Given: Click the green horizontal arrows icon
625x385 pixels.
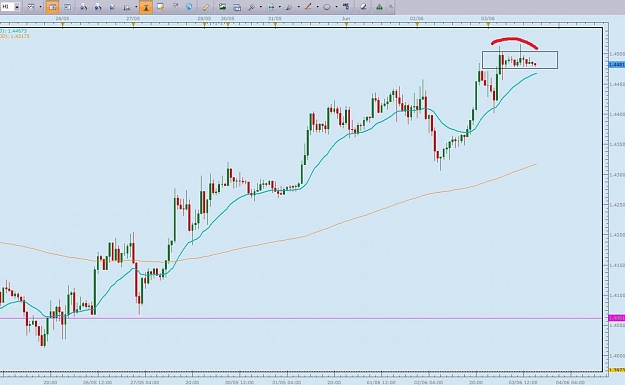Looking at the screenshot, I should 271,7.
